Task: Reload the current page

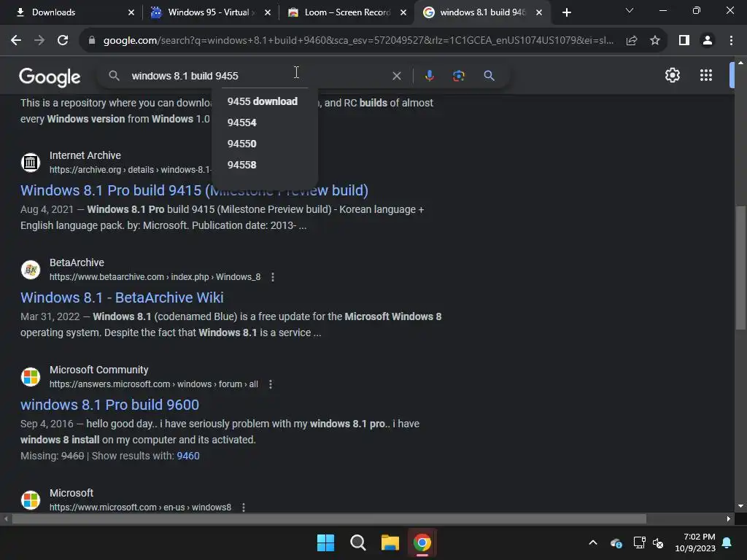Action: 63,41
